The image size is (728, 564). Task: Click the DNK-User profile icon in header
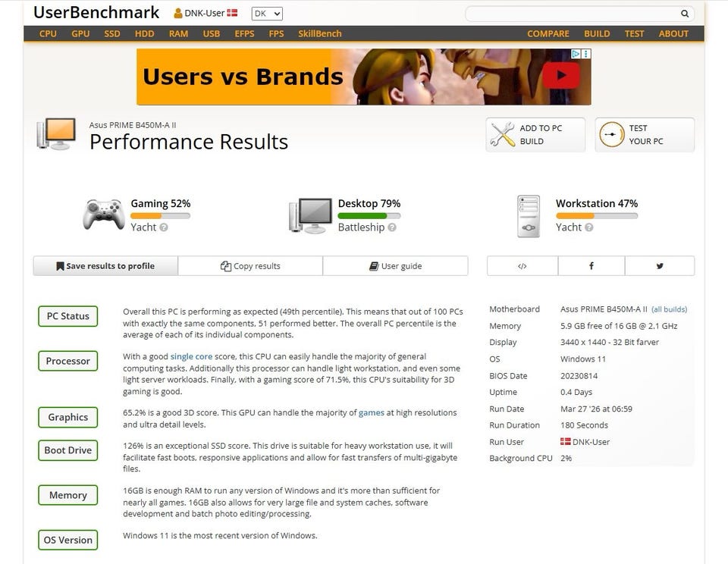[177, 14]
